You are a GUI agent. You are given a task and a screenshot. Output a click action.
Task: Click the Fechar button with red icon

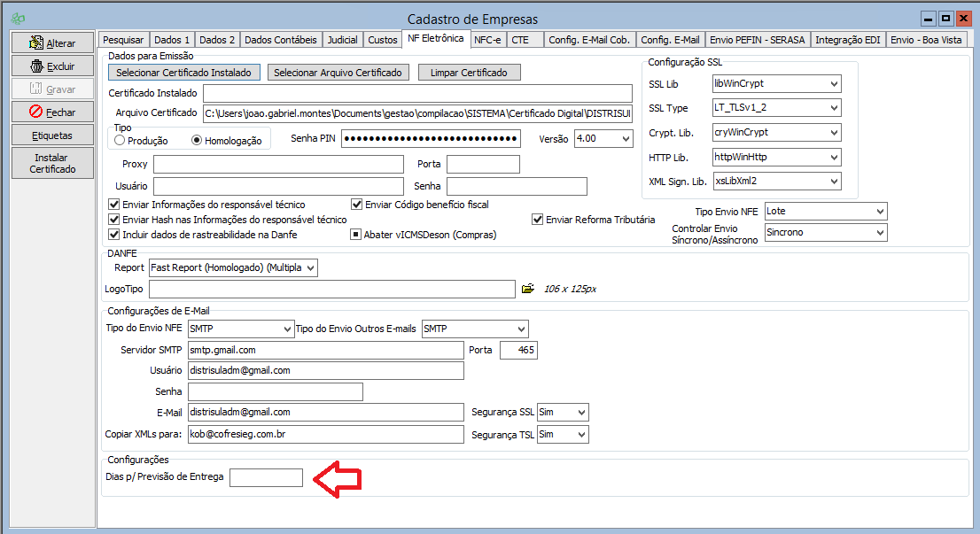52,112
